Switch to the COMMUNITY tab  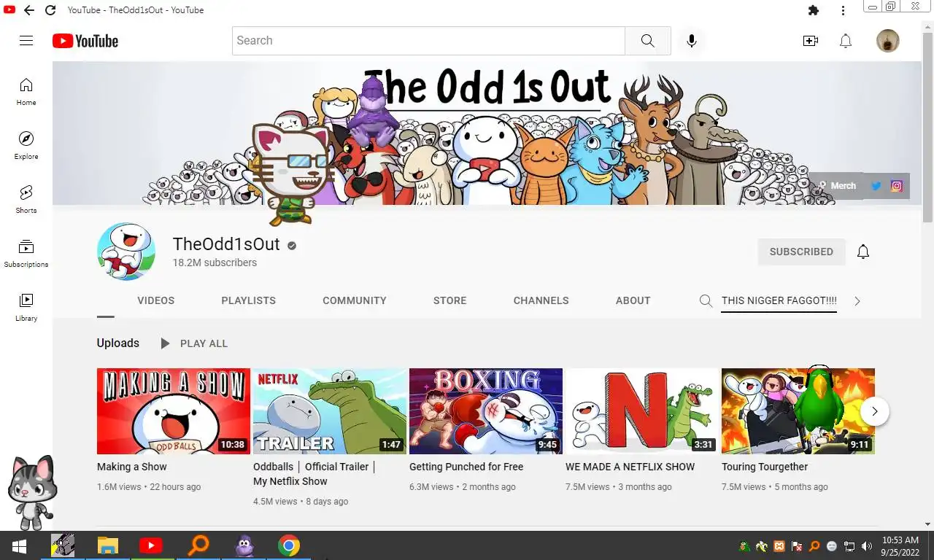click(x=355, y=300)
